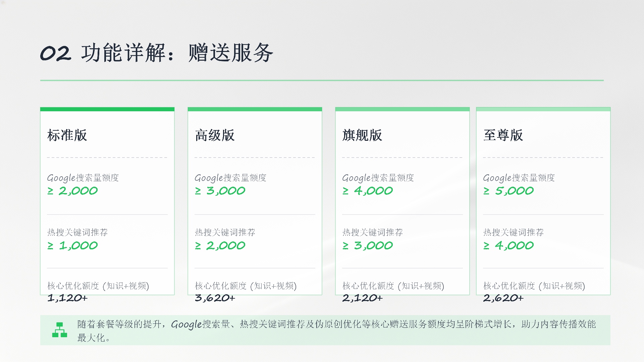Select the 高级版 card heading
Image resolution: width=644 pixels, height=362 pixels.
215,135
